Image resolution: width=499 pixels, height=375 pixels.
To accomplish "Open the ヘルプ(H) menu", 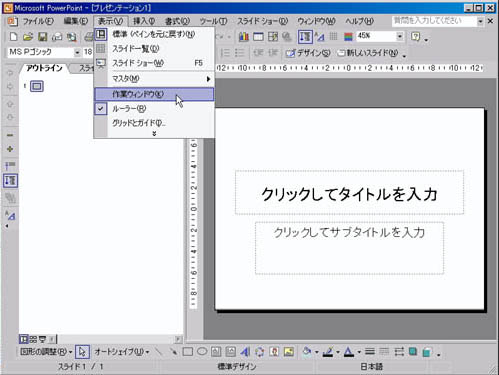I will pos(359,21).
